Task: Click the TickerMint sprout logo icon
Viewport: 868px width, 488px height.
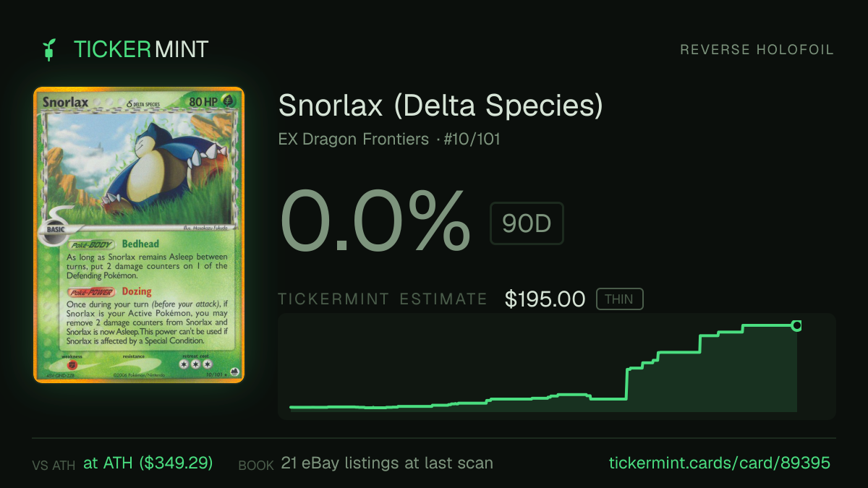Action: tap(50, 49)
